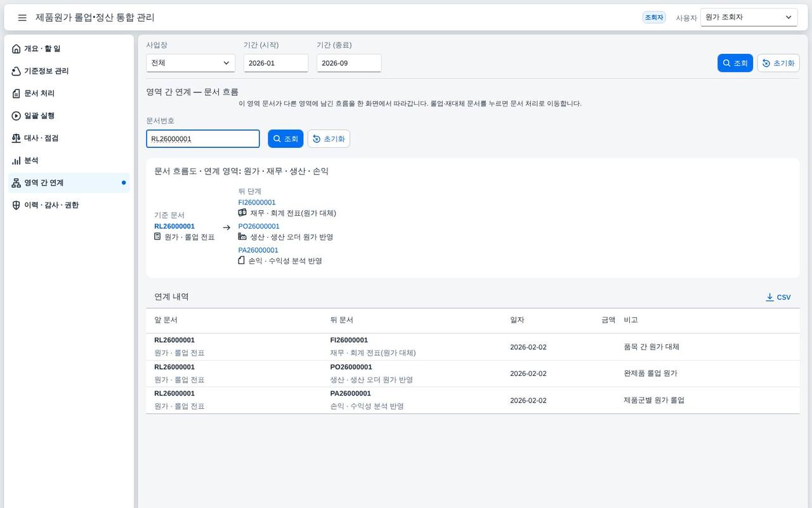Screen dimensions: 812x508
Task: Click the factory icon beside 생산 오더 원가 반영
Action: (242, 236)
